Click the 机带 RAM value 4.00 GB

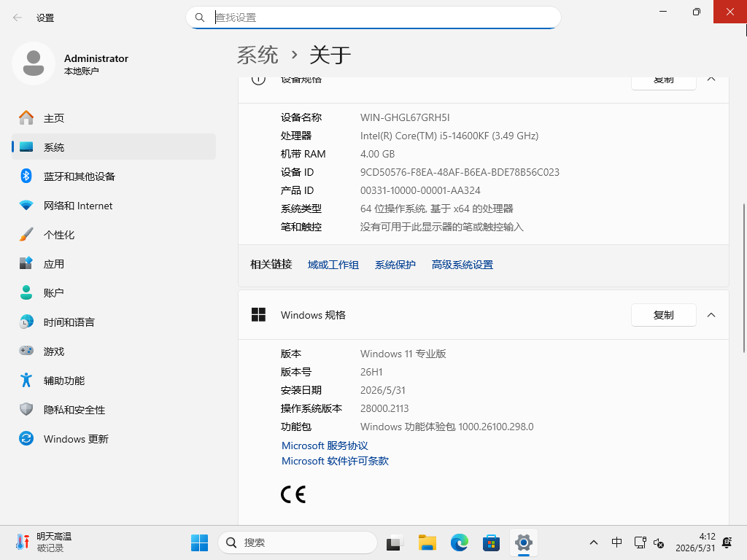377,155
